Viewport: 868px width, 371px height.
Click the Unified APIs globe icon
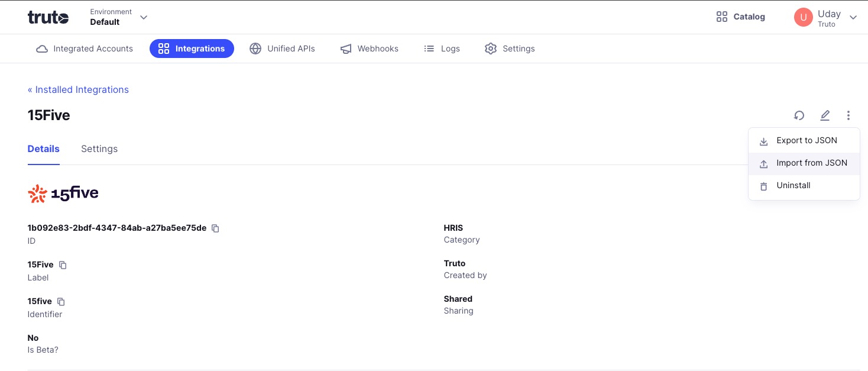[x=255, y=49]
